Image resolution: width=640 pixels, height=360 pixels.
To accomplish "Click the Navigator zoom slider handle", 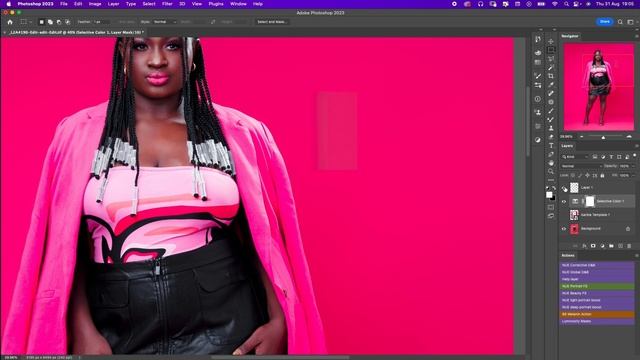I will point(603,138).
